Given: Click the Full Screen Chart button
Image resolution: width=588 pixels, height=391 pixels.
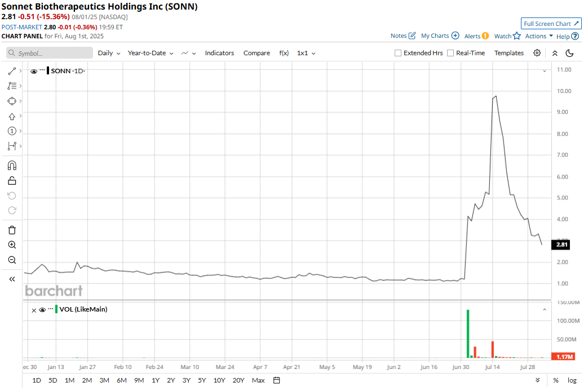Looking at the screenshot, I should click(551, 23).
